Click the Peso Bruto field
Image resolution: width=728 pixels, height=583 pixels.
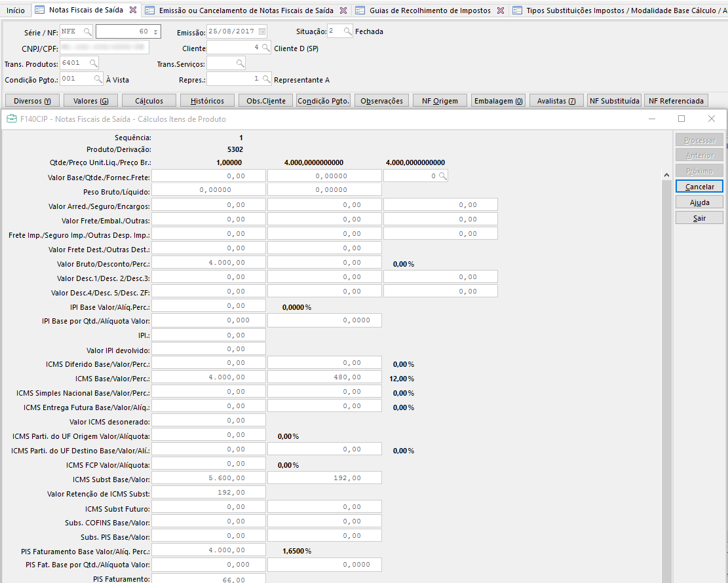point(208,189)
